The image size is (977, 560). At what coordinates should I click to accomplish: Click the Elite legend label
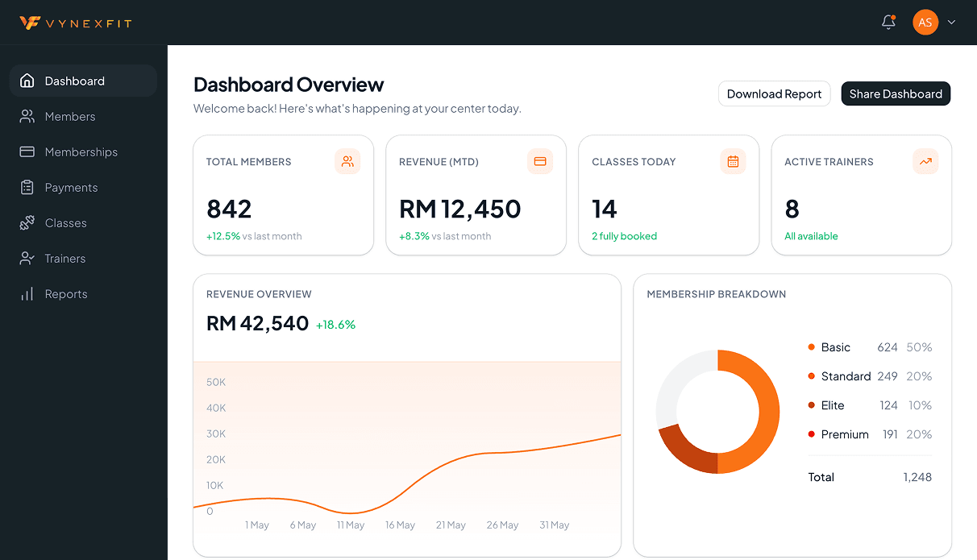coord(833,405)
